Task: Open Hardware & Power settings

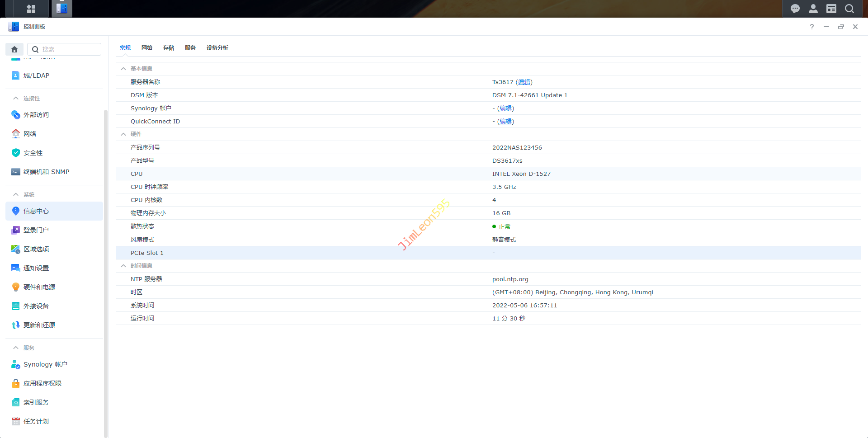Action: [39, 287]
